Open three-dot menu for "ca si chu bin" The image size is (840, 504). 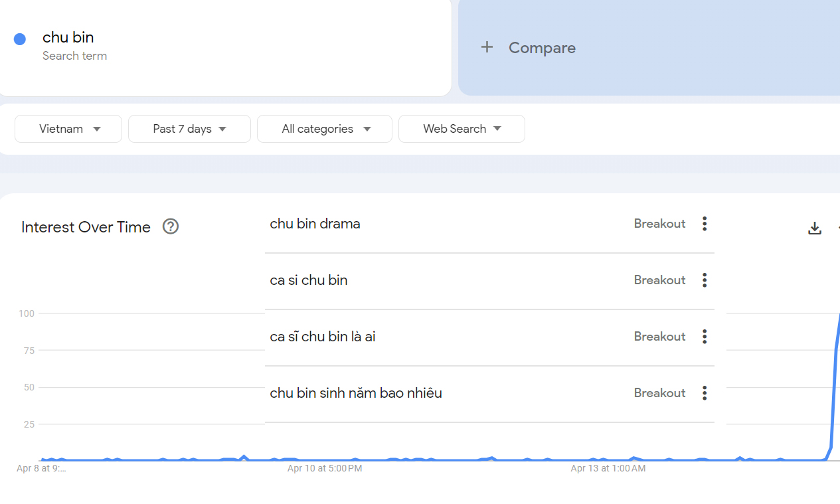click(x=705, y=280)
